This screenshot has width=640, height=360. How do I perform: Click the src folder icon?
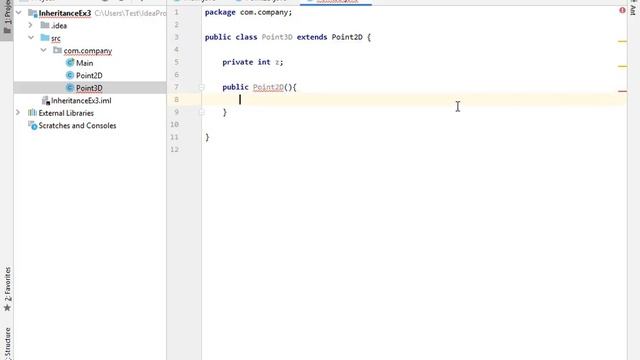(45, 38)
